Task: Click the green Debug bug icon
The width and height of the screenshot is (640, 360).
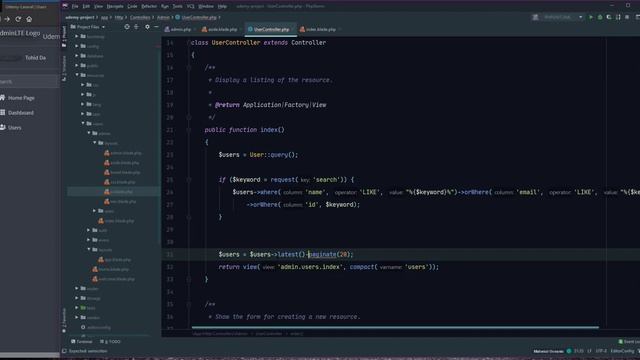Action: (x=600, y=17)
